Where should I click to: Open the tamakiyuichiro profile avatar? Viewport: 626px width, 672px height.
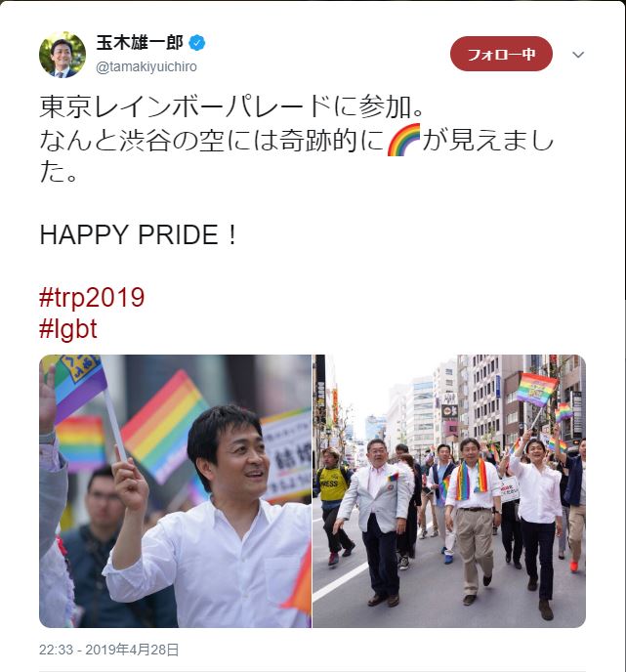point(63,55)
